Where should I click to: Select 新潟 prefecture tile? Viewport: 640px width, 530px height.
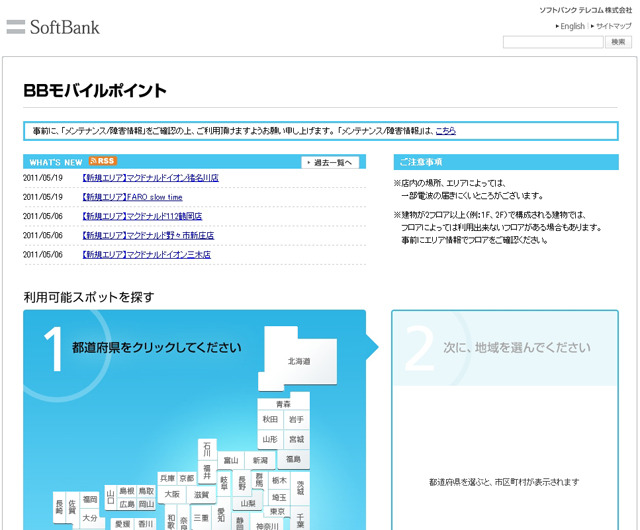[260, 461]
